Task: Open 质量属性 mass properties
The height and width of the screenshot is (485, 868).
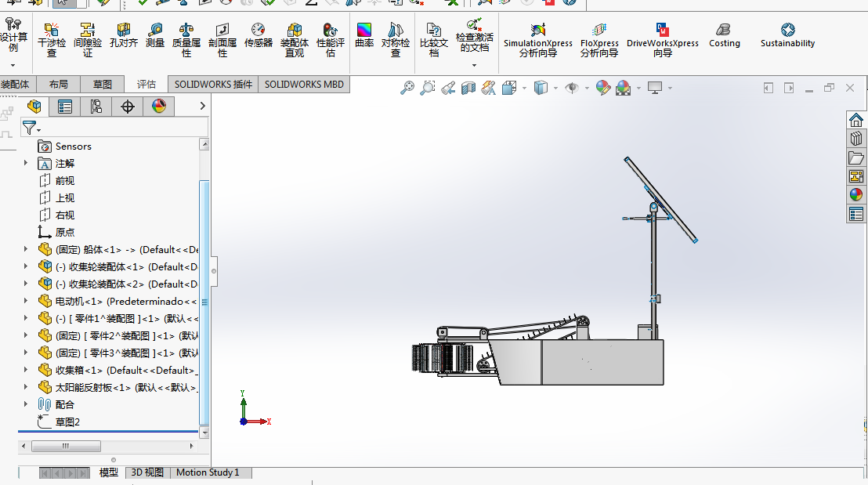Action: 186,40
